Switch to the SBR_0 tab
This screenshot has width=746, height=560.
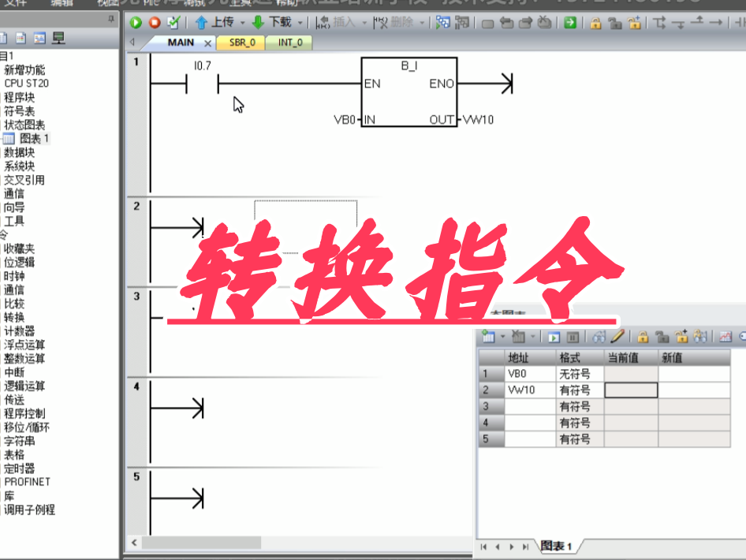pyautogui.click(x=241, y=43)
